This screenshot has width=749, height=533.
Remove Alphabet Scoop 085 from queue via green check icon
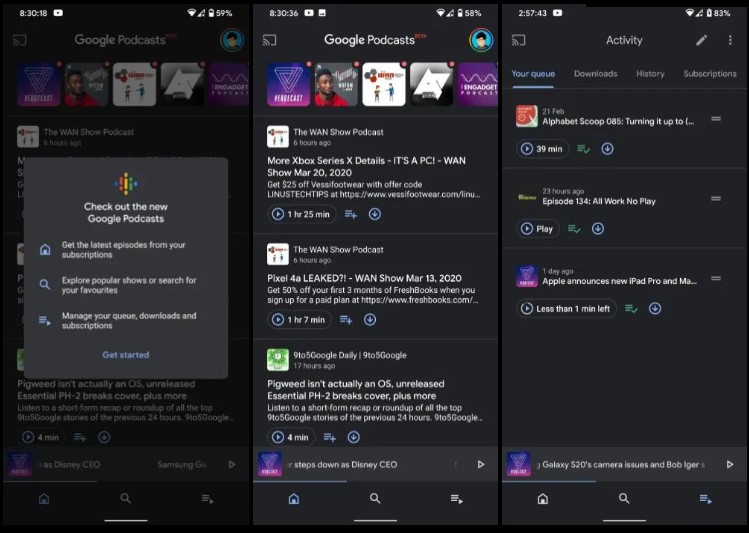click(x=583, y=149)
